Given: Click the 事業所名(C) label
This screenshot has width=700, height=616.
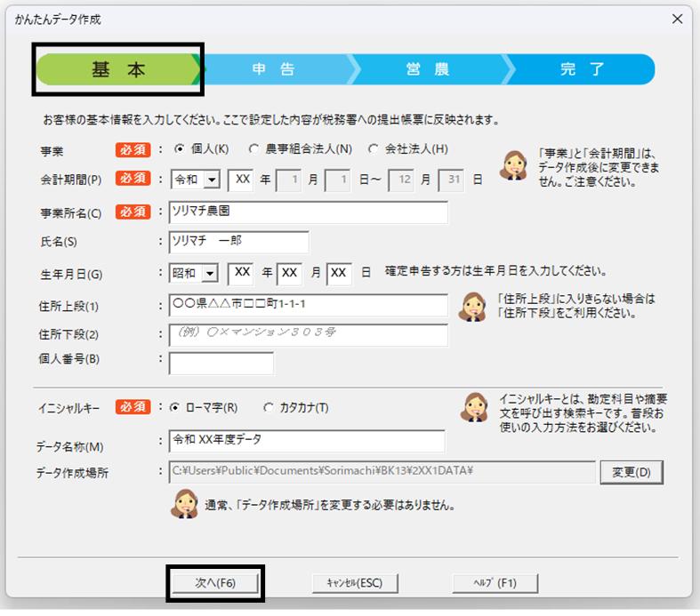Looking at the screenshot, I should click(71, 213).
